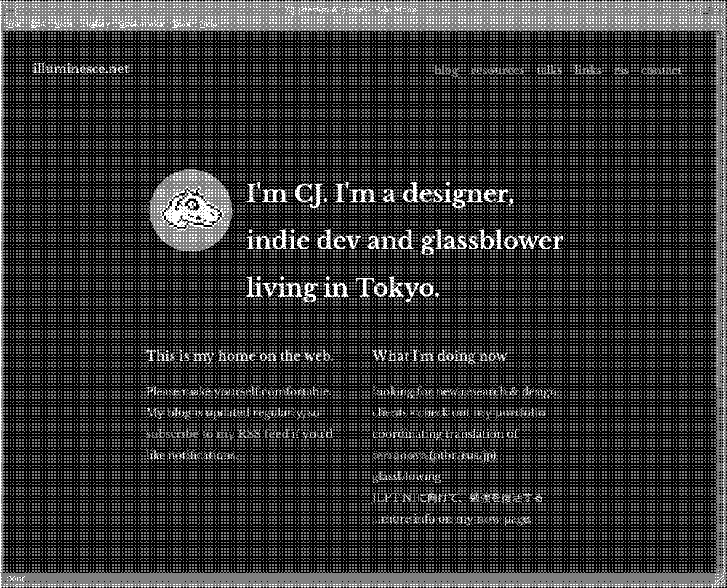This screenshot has width=727, height=588.
Task: Open the talks page
Action: click(x=549, y=71)
